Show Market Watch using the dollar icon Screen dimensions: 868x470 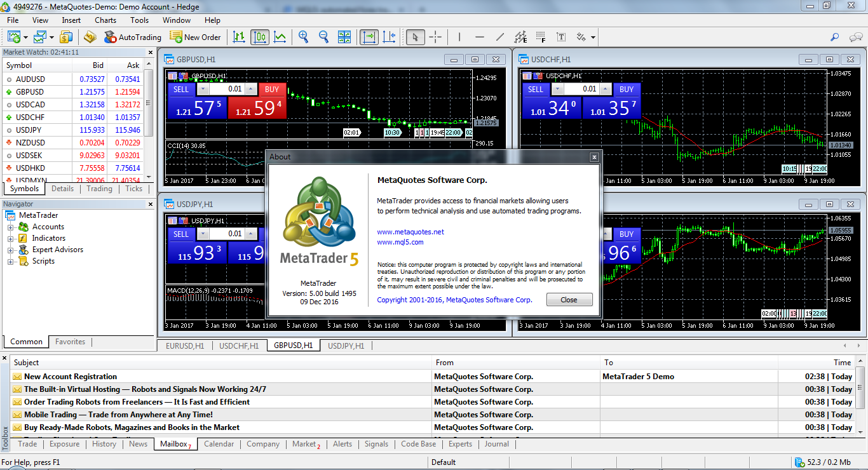coord(66,37)
